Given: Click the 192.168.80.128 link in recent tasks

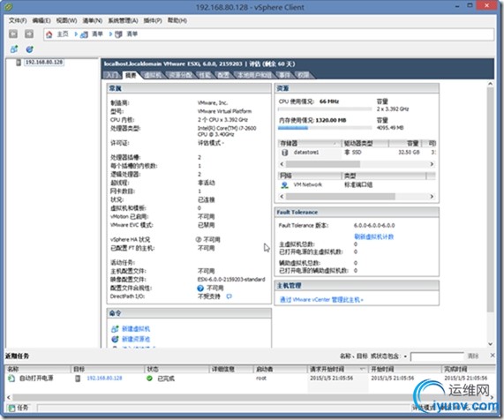Looking at the screenshot, I should (104, 379).
